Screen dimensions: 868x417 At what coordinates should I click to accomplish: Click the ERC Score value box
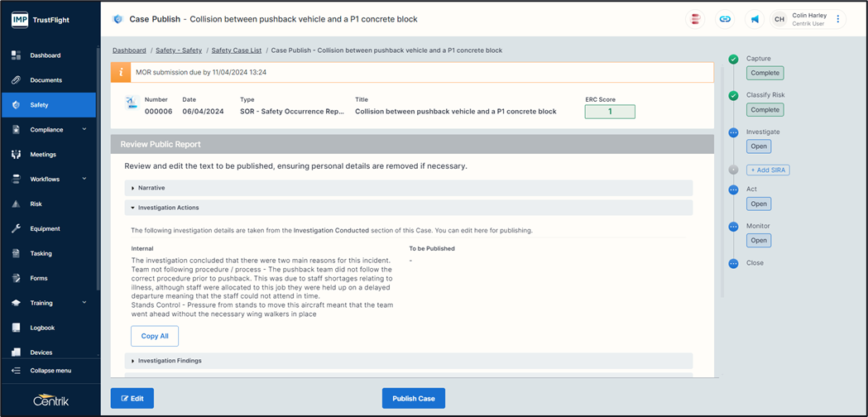tap(609, 112)
